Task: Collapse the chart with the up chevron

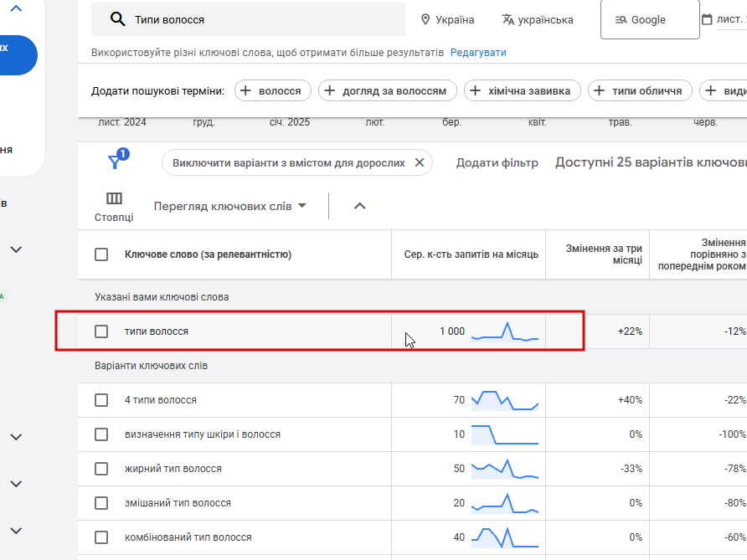Action: [360, 206]
